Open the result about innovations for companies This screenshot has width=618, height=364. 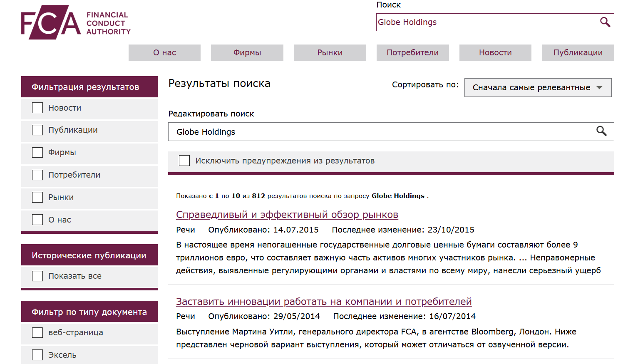(324, 301)
